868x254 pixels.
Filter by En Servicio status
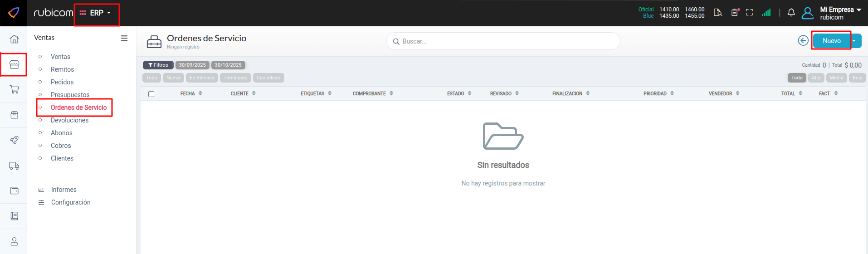coord(202,78)
